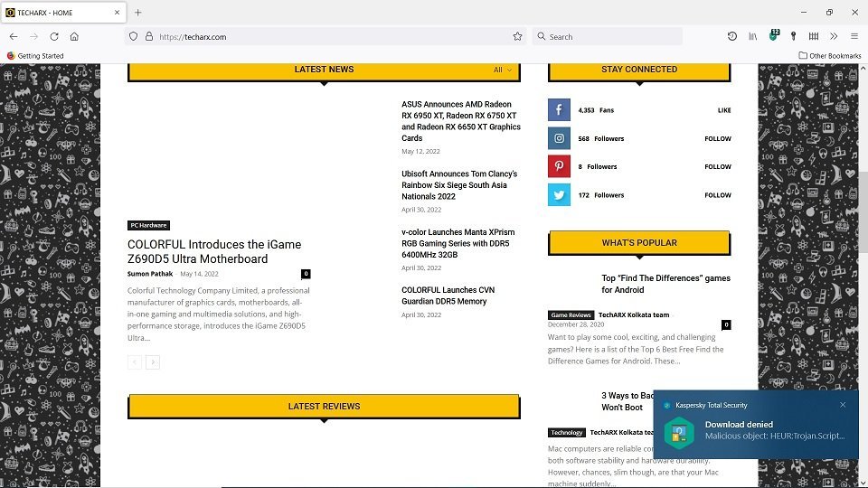
Task: Go to next Latest News page arrow
Action: pyautogui.click(x=153, y=362)
